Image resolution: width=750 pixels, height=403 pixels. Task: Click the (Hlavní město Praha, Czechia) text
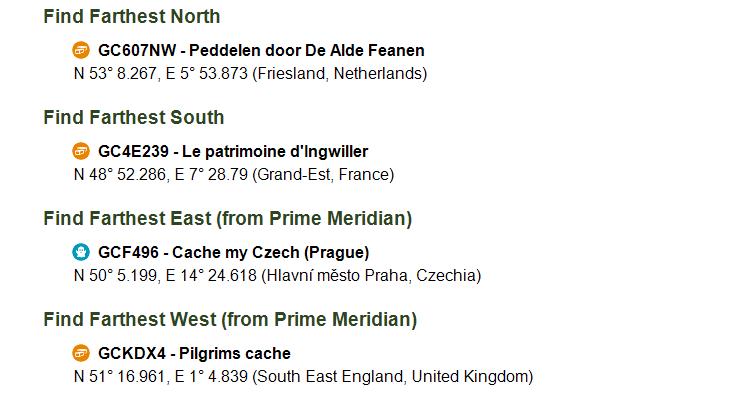click(371, 275)
